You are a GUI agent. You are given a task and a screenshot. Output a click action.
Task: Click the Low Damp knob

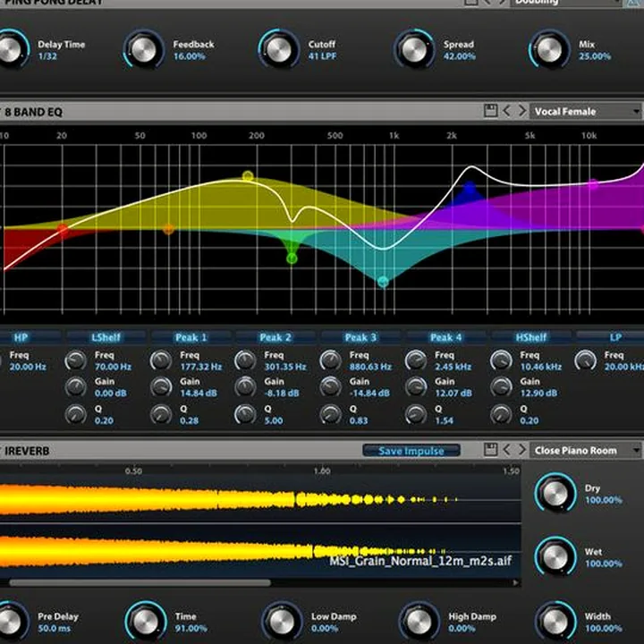[282, 622]
